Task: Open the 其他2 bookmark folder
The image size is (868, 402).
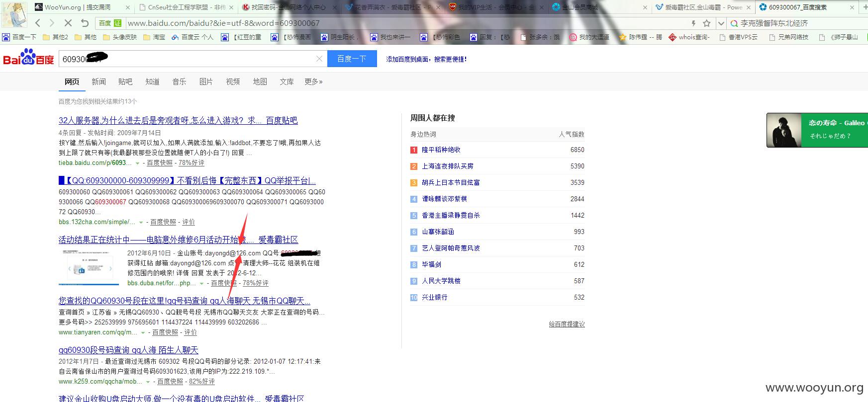Action: 55,37
